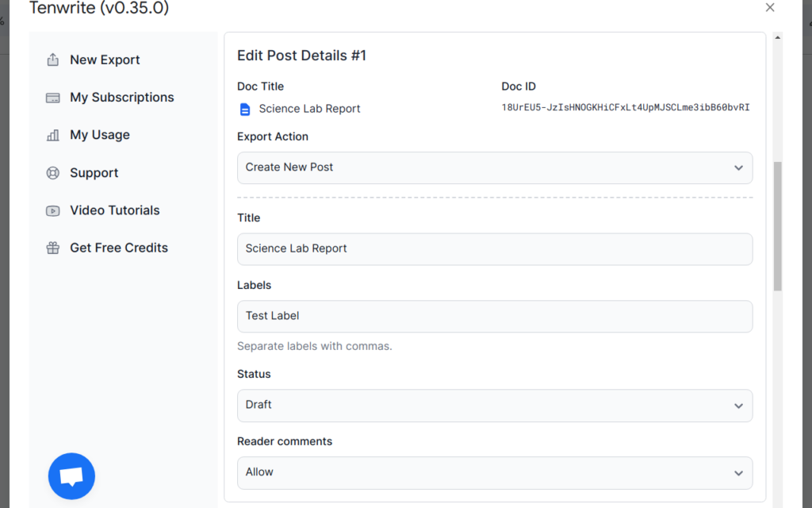Image resolution: width=812 pixels, height=508 pixels.
Task: Open Video Tutorials play icon
Action: 52,210
